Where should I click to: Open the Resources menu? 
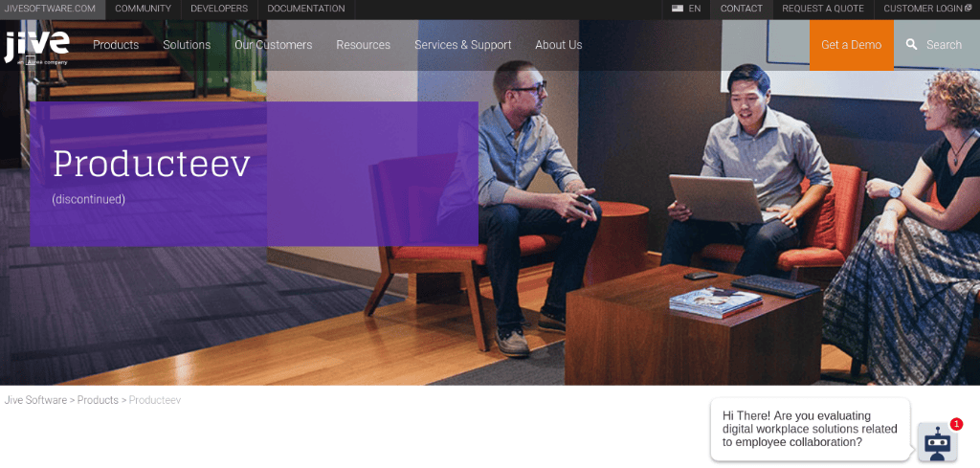(363, 45)
